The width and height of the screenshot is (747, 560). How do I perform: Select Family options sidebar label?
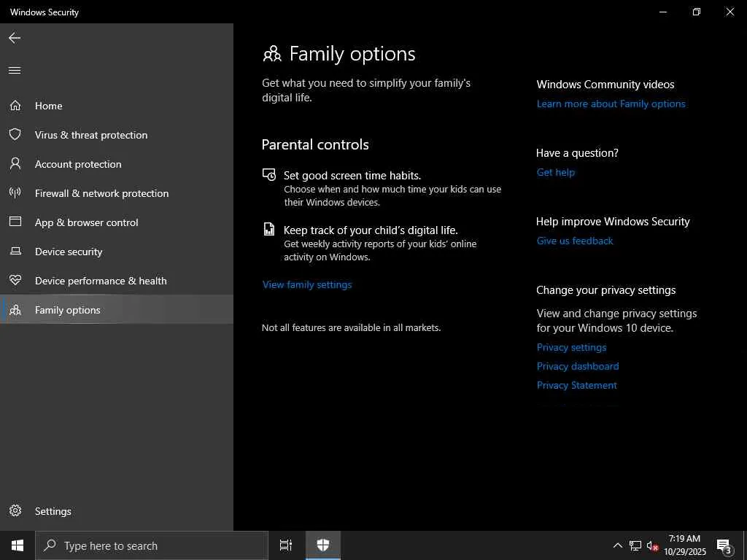click(68, 310)
